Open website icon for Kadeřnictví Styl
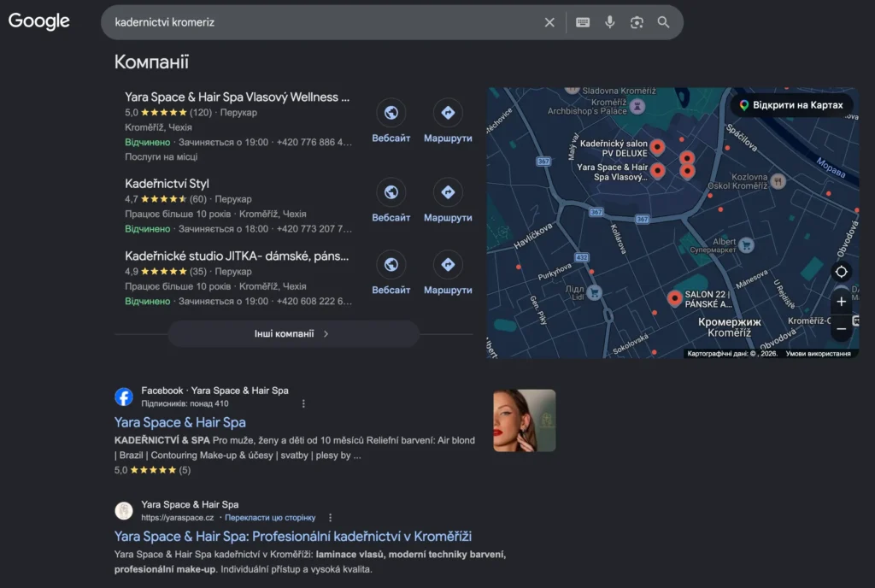Image resolution: width=875 pixels, height=588 pixels. 391,192
